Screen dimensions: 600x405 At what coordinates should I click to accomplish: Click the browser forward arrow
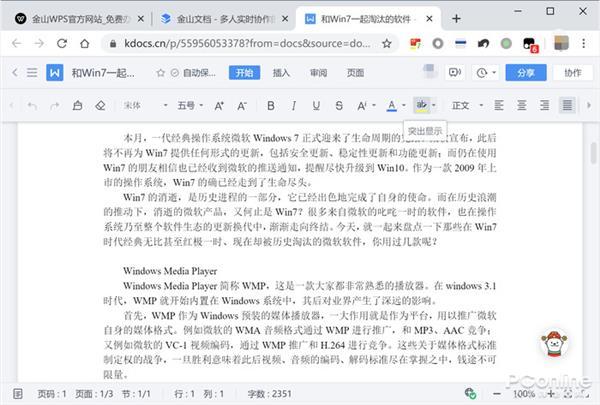39,44
